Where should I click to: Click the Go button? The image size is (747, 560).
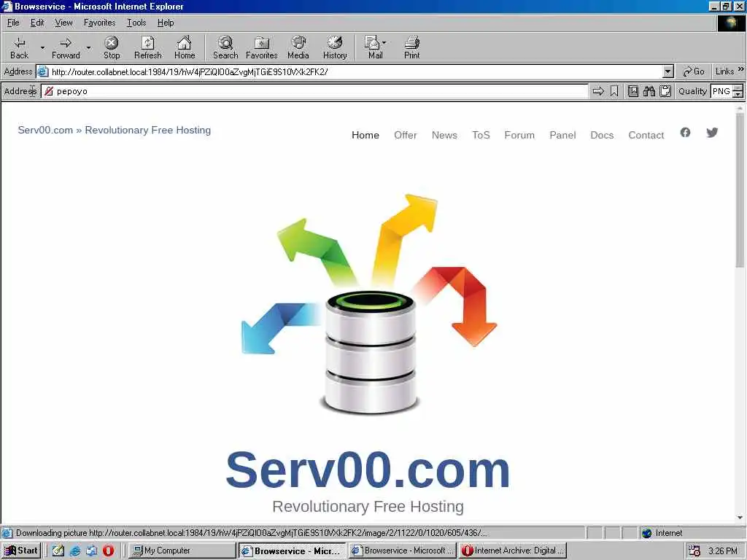[x=693, y=71]
